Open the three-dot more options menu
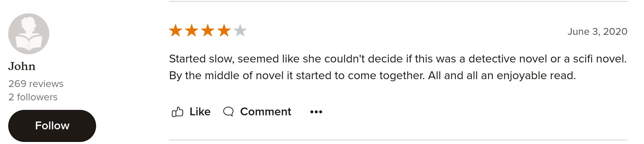Screen dimensions: 644x144 click(316, 112)
